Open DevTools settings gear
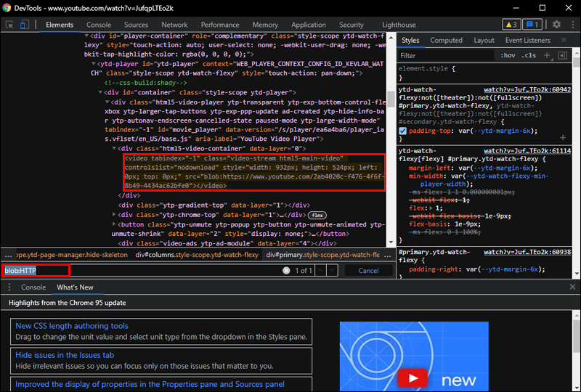The image size is (581, 392). 556,25
